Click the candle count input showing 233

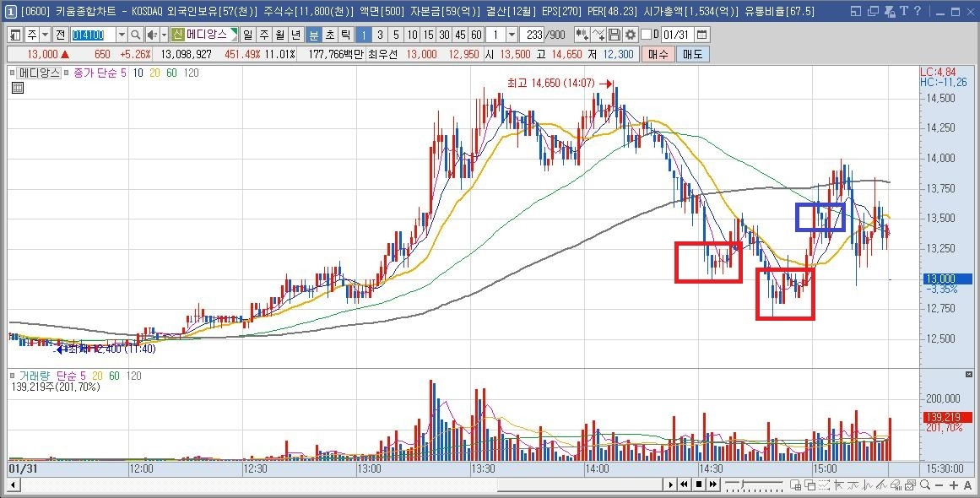click(x=531, y=35)
